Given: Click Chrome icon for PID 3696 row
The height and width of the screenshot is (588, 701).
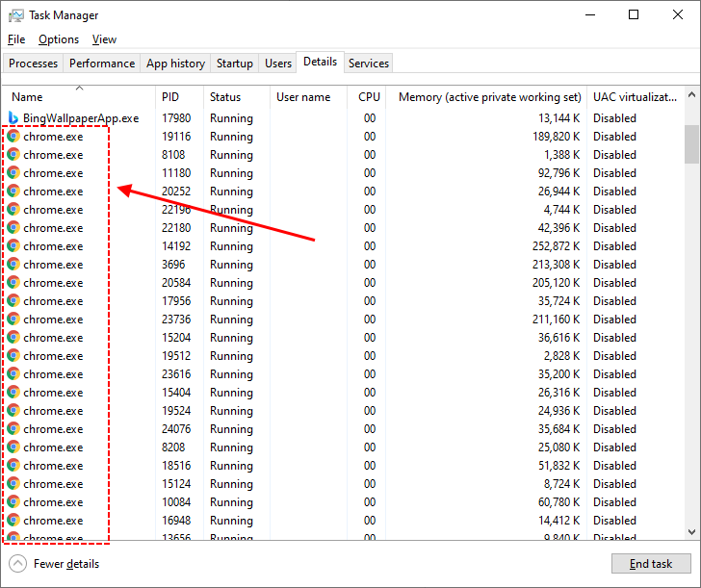Looking at the screenshot, I should (13, 265).
